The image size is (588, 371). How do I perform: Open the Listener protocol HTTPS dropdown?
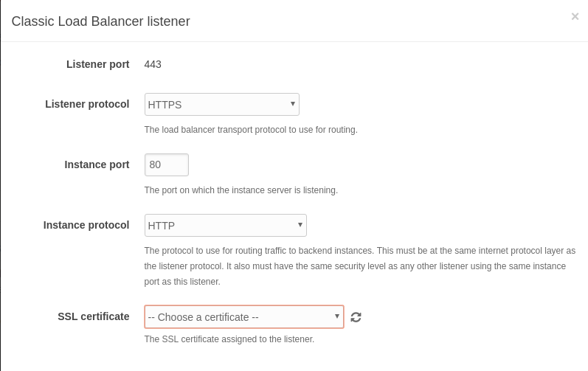(221, 105)
